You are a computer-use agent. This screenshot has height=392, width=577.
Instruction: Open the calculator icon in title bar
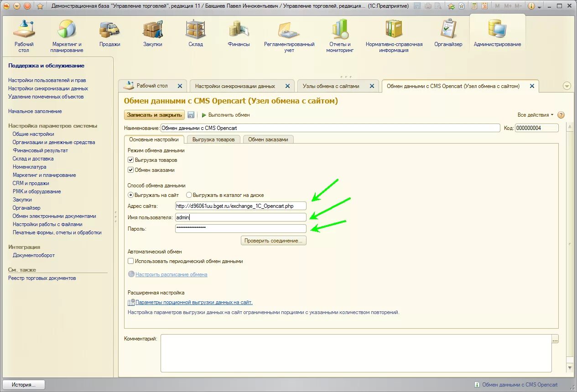(474, 6)
